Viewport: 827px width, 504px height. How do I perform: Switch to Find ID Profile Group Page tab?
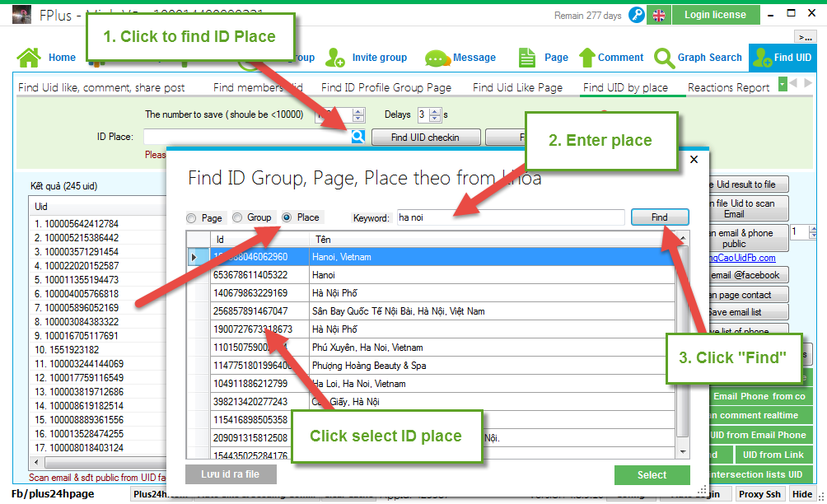pos(386,87)
